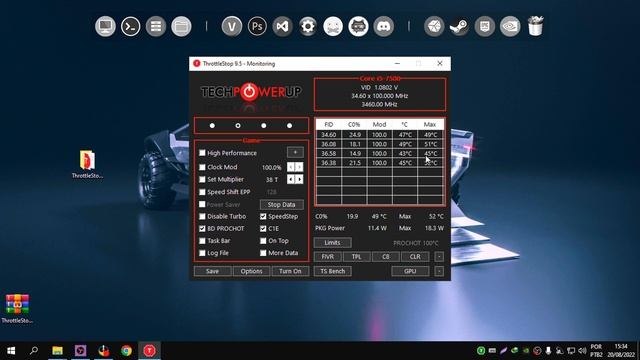Open the network tray icon

point(571,351)
